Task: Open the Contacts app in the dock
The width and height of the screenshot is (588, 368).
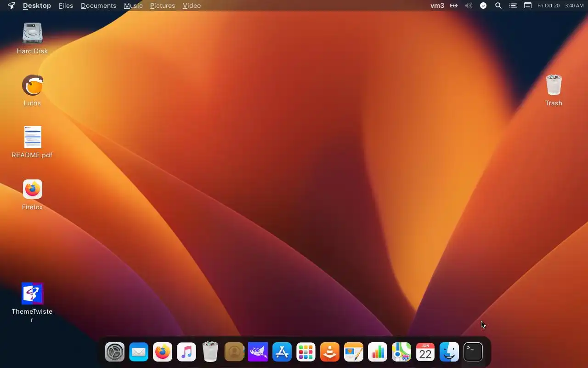Action: [234, 352]
